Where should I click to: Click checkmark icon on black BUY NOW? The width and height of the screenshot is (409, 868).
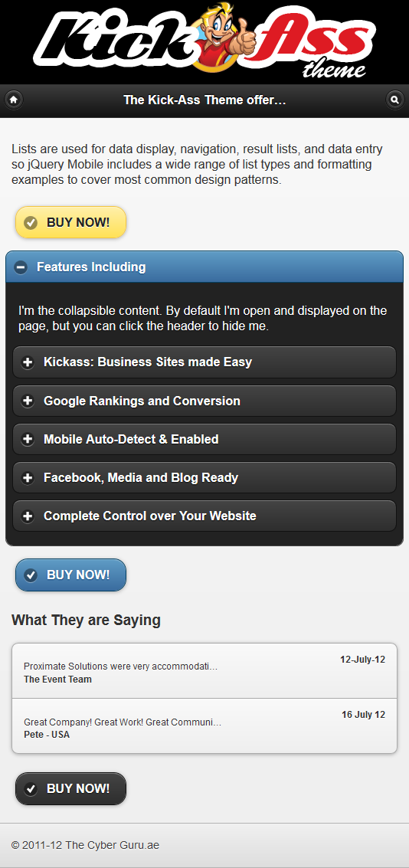[x=31, y=789]
